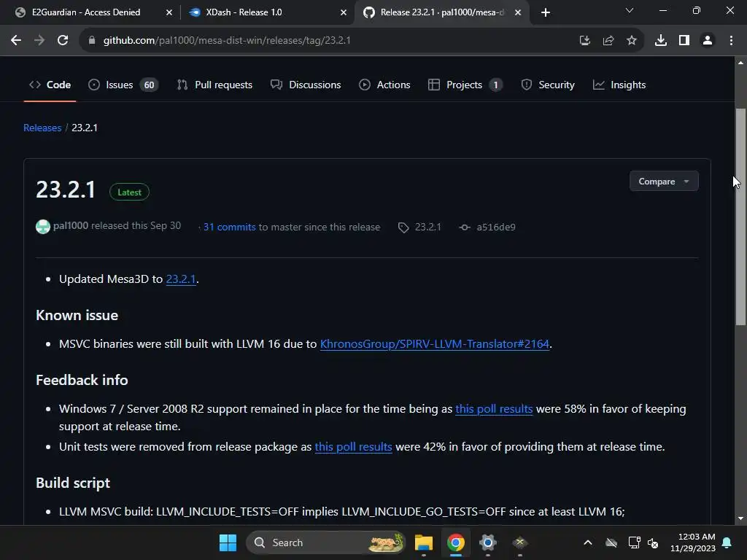
Task: Open pal1000 user profile link
Action: [x=71, y=226]
